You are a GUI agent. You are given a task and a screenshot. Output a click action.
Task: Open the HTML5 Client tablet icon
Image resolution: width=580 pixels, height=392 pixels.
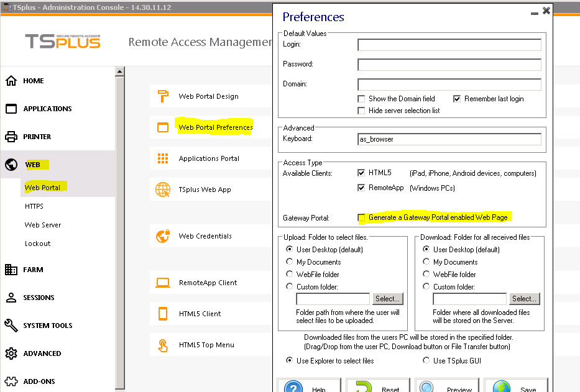click(163, 314)
